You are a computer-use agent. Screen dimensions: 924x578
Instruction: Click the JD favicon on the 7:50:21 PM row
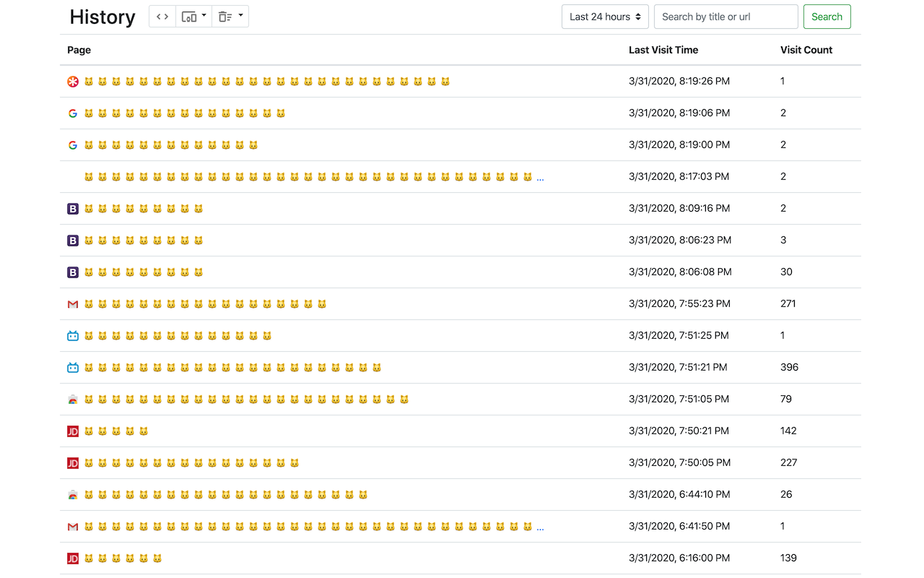point(73,431)
